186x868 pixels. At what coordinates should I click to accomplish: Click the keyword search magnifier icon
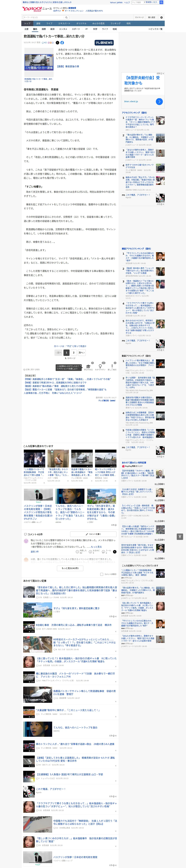tap(66, 17)
